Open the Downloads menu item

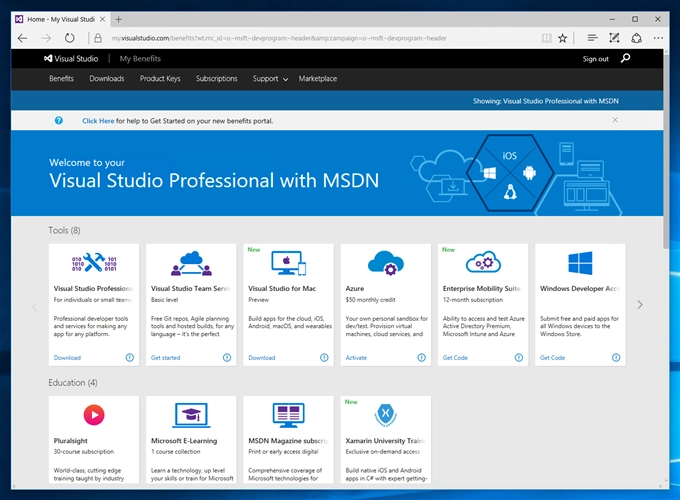tap(107, 78)
